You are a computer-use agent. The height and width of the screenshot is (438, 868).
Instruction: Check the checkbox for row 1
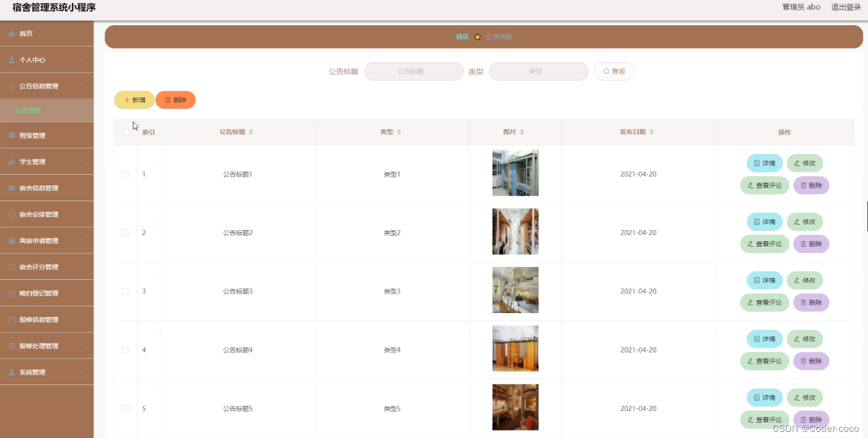coord(125,174)
